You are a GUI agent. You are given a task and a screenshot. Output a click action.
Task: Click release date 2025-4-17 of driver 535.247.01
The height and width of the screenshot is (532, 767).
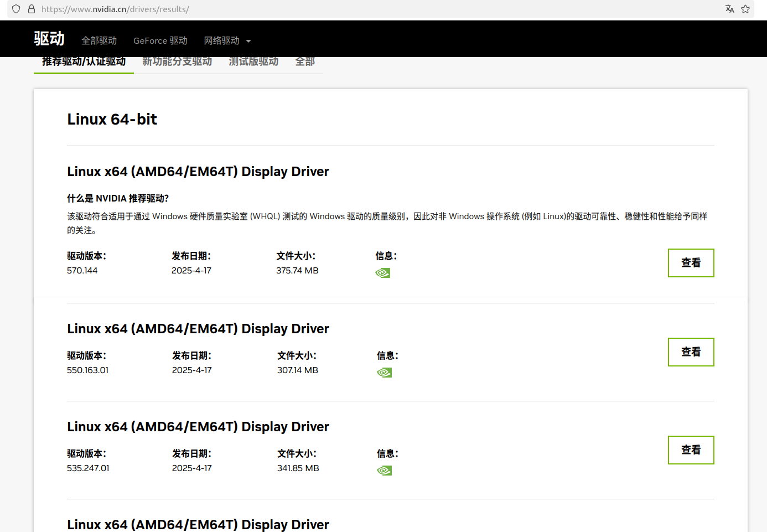(x=192, y=468)
